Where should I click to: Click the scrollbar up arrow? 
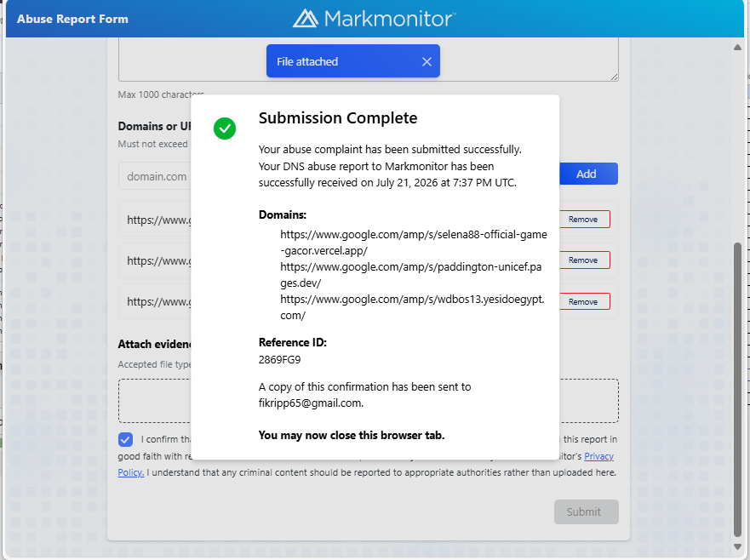pos(737,48)
